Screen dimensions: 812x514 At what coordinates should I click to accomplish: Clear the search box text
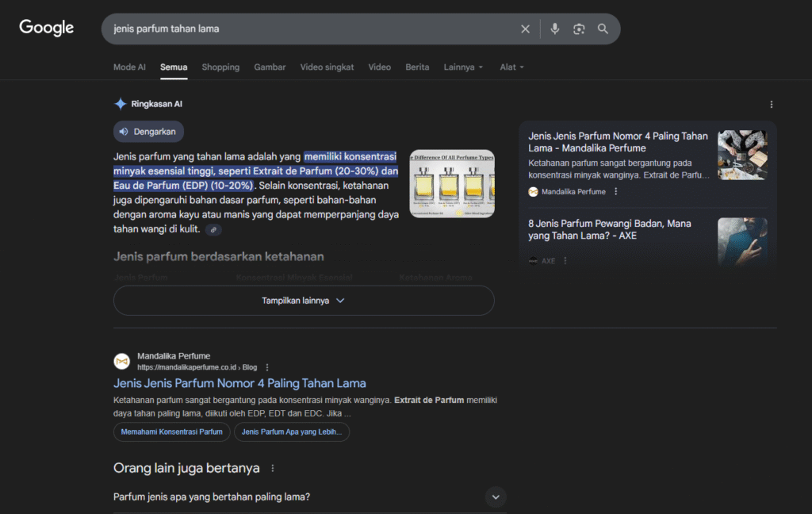(x=525, y=29)
